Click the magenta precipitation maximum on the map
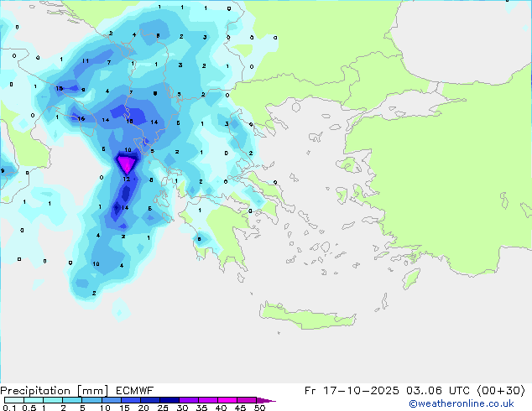The image size is (532, 411). click(128, 163)
